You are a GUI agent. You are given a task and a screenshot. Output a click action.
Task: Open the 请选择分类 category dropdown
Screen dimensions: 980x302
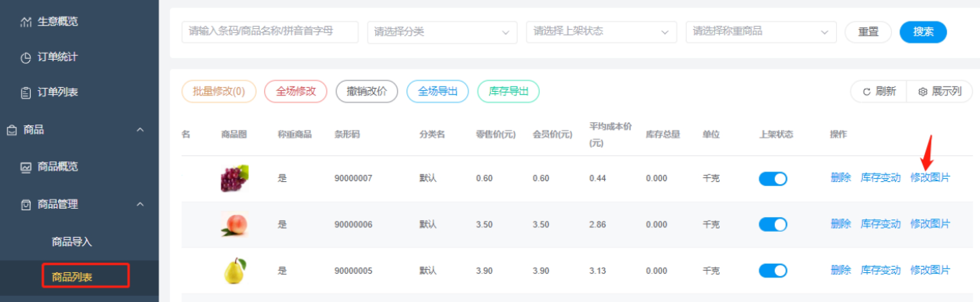pos(442,32)
